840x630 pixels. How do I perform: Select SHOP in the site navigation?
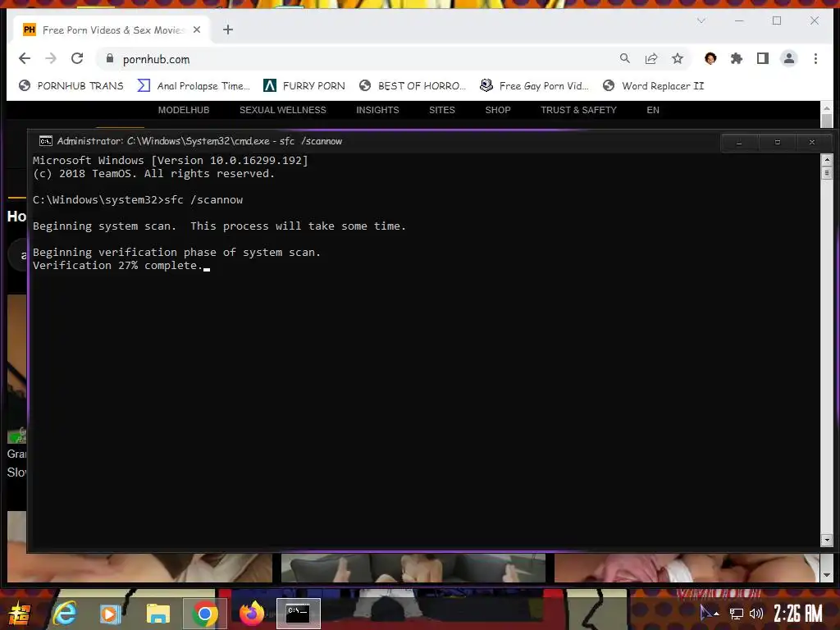498,110
